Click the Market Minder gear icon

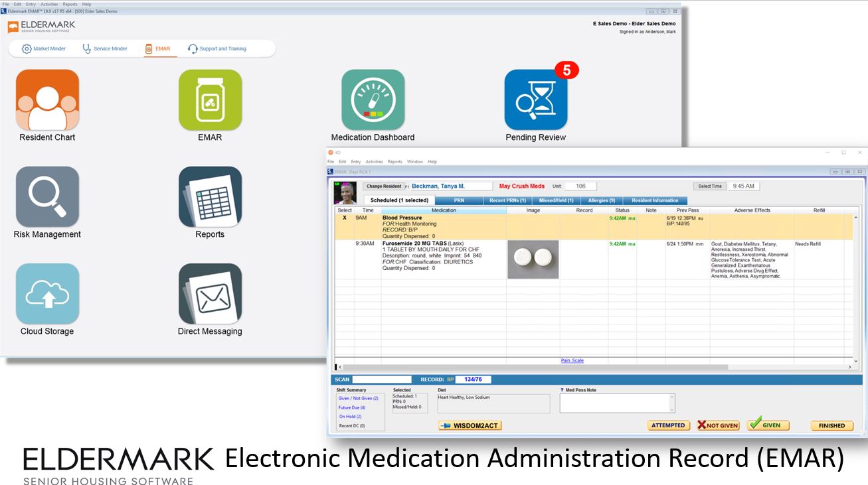click(27, 48)
